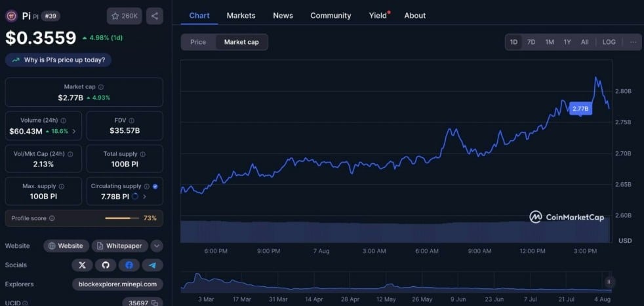
Task: Select the 1D time range
Action: coord(513,42)
